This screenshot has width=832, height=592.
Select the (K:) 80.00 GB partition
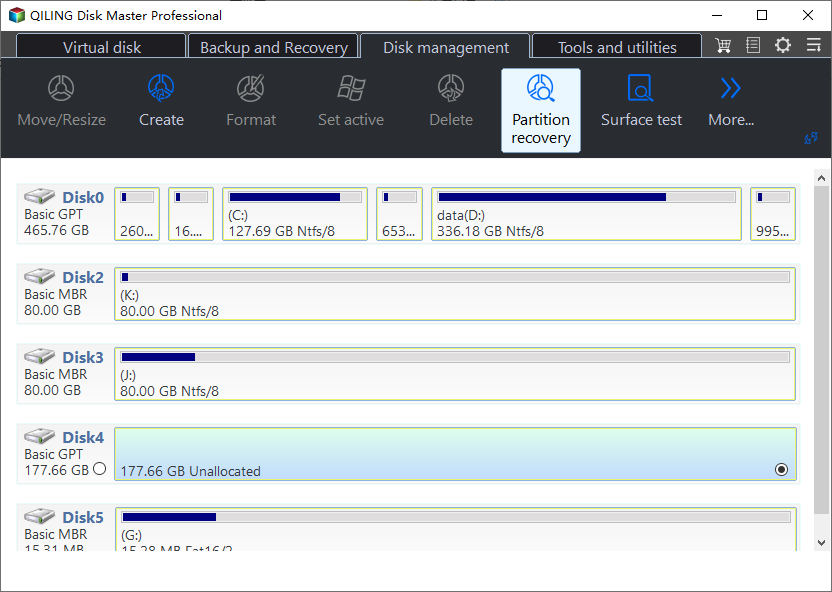tap(455, 294)
